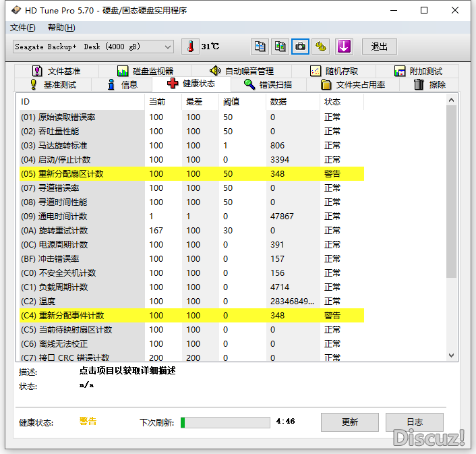476x454 pixels.
Task: Switch to the 错误扫描 tab
Action: (268, 84)
